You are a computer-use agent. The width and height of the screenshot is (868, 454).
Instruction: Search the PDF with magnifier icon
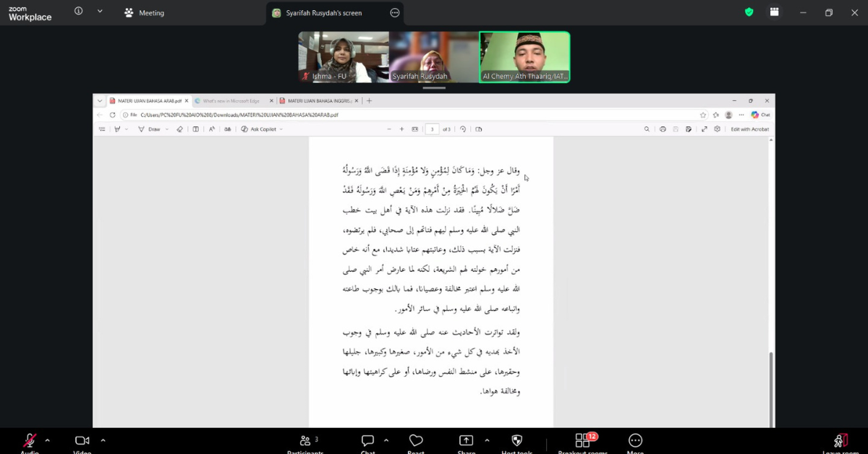tap(647, 129)
